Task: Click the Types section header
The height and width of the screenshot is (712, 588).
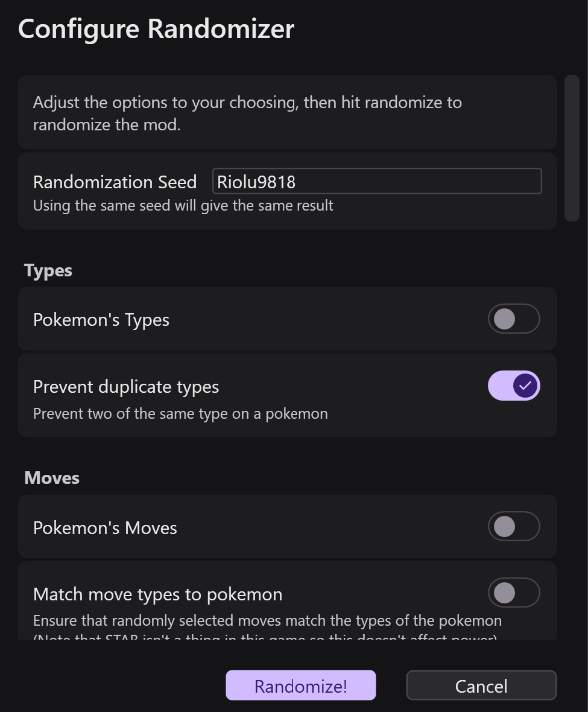Action: click(x=48, y=270)
